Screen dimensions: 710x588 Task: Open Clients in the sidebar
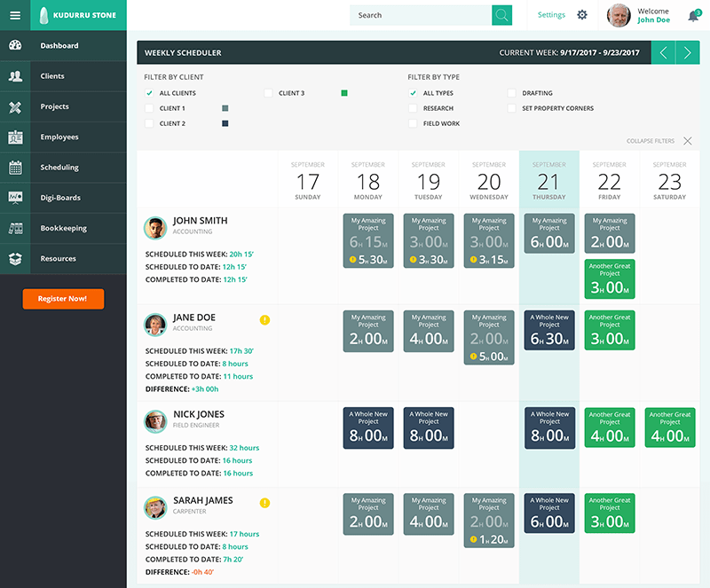(63, 76)
